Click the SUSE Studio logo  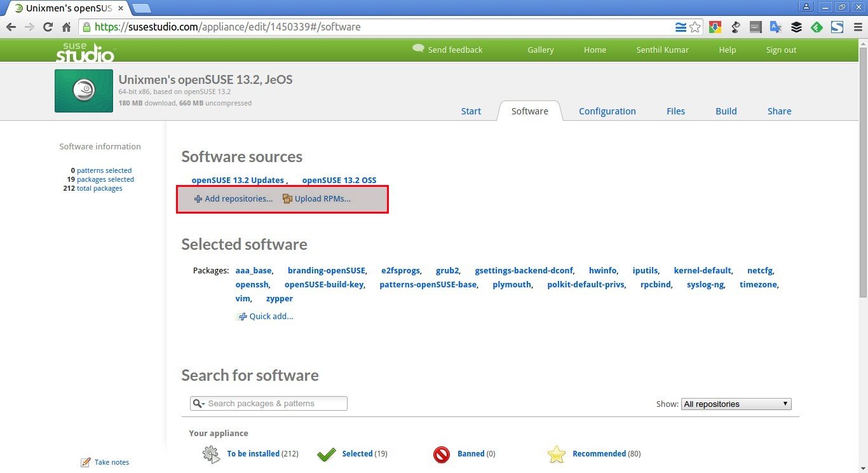tap(85, 52)
